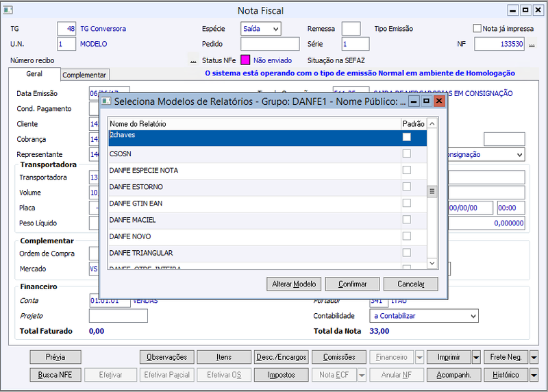Screen dimensions: 548x392
Task: Click the Nota Fiscal window icon
Action: tap(8, 10)
